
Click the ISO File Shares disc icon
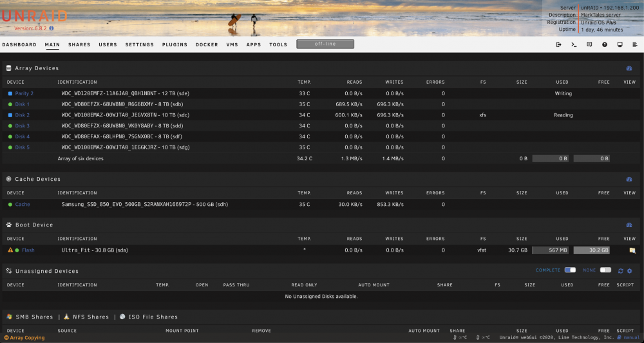pyautogui.click(x=122, y=317)
